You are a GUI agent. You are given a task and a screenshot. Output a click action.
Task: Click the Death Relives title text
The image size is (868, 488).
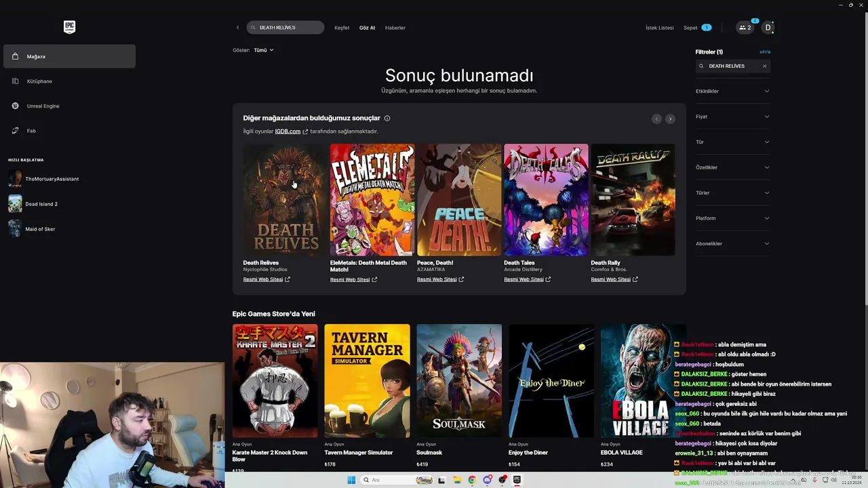(261, 262)
